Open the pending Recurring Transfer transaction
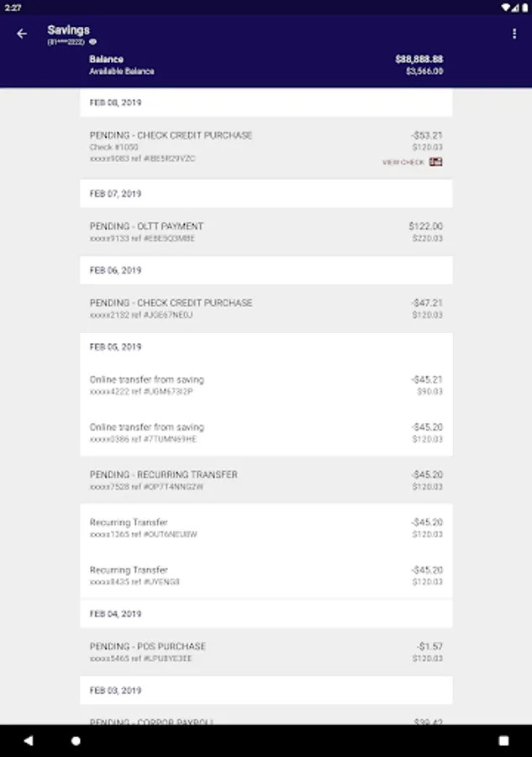The image size is (532, 757). pos(266,480)
